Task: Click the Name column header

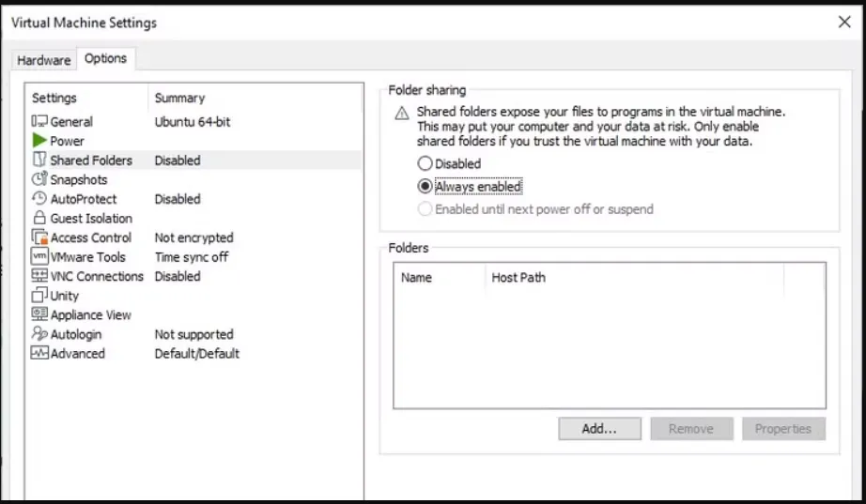Action: pyautogui.click(x=416, y=278)
